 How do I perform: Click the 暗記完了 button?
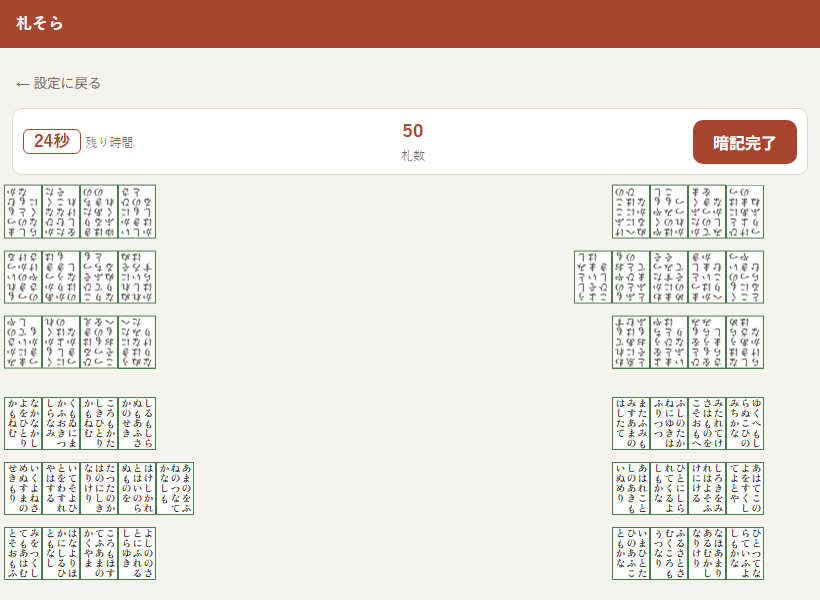click(x=745, y=142)
